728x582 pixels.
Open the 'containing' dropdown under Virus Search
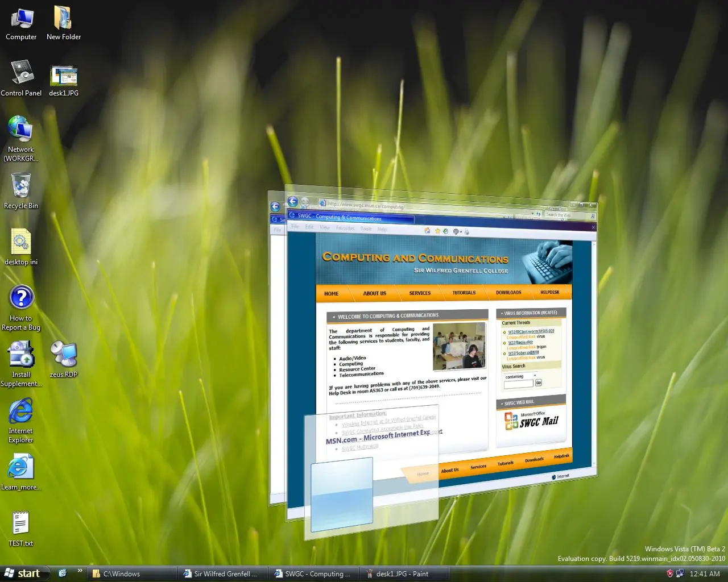(535, 376)
